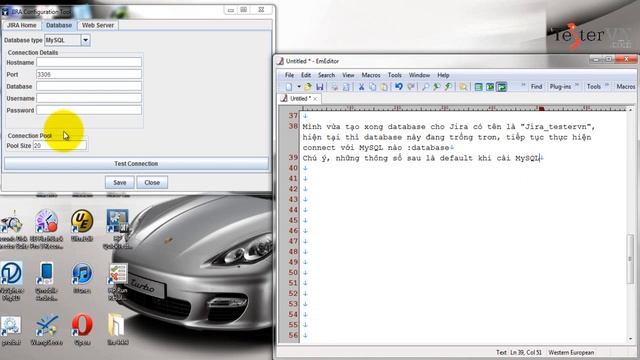Click the 'Text' entry in the status bar
Viewport: 640px width, 360px height.
coord(501,352)
